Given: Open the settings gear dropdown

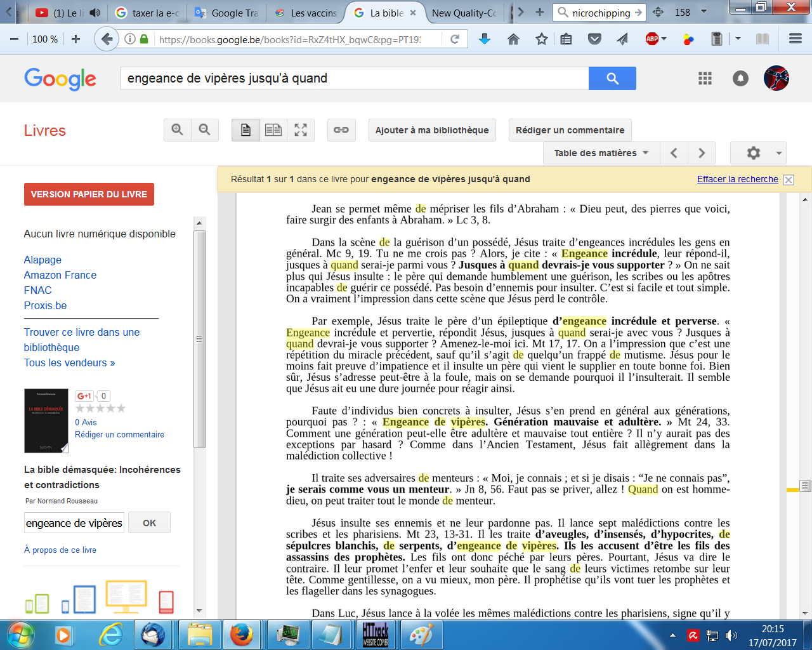Looking at the screenshot, I should (x=759, y=153).
